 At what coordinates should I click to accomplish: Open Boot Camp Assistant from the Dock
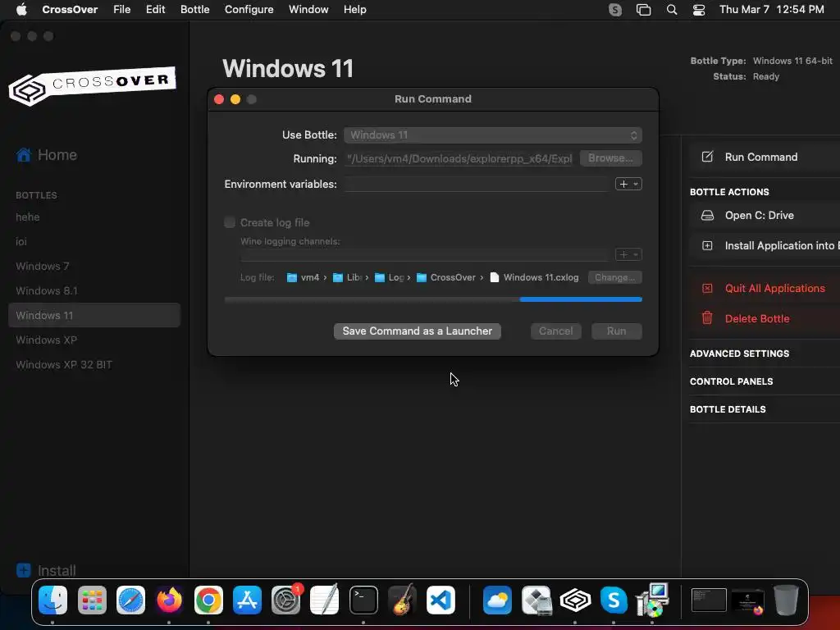coord(536,600)
